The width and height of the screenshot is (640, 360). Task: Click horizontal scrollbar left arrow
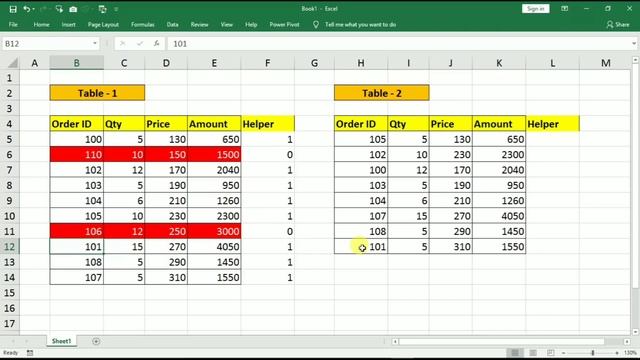pyautogui.click(x=395, y=341)
